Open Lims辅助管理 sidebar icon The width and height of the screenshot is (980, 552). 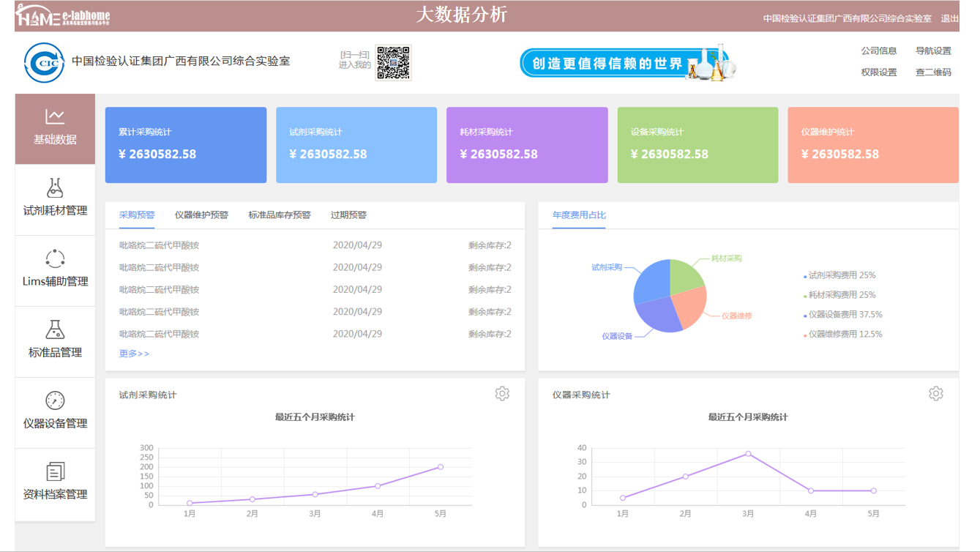pyautogui.click(x=55, y=259)
